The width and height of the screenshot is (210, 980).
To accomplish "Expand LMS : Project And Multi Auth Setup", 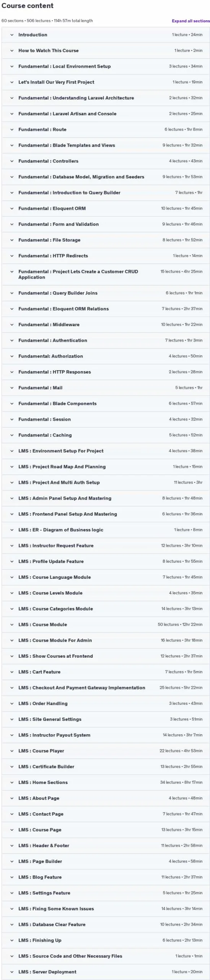I will tap(106, 482).
